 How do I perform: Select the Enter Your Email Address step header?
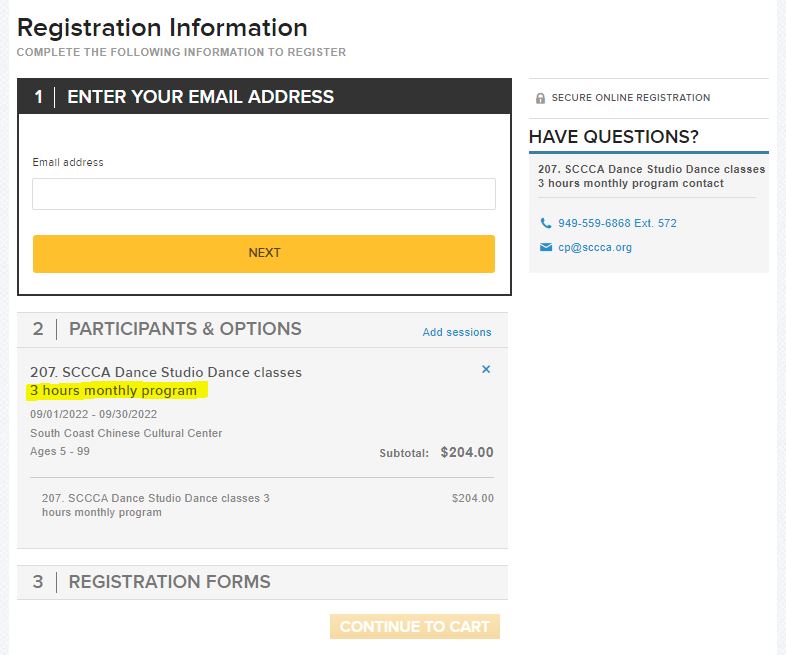[x=200, y=97]
